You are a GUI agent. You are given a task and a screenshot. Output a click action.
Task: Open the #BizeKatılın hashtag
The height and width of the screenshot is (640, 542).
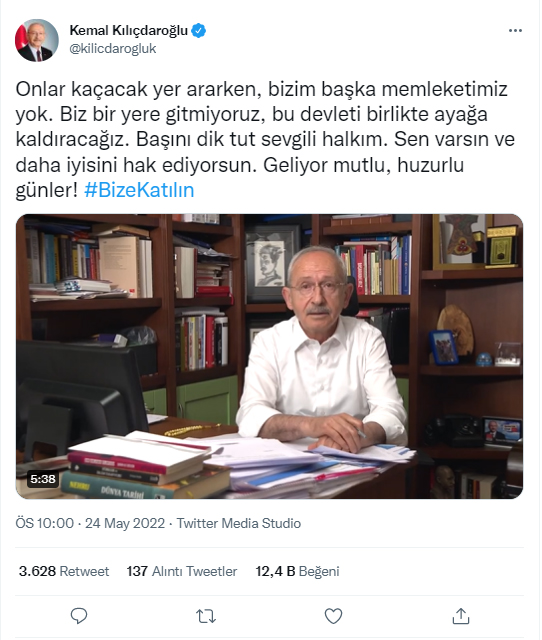(139, 190)
